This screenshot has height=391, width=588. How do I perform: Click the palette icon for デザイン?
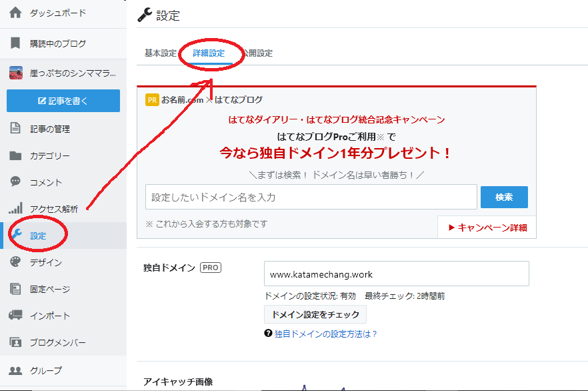15,262
